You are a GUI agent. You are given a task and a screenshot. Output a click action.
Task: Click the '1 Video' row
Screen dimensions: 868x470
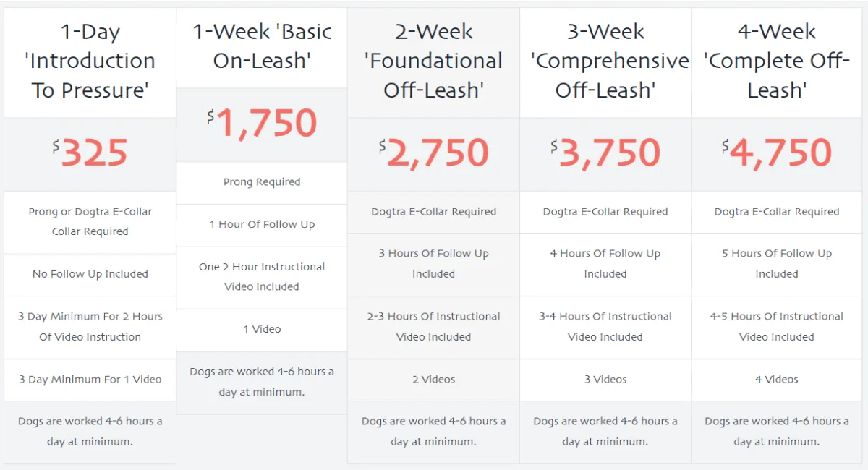coord(262,329)
